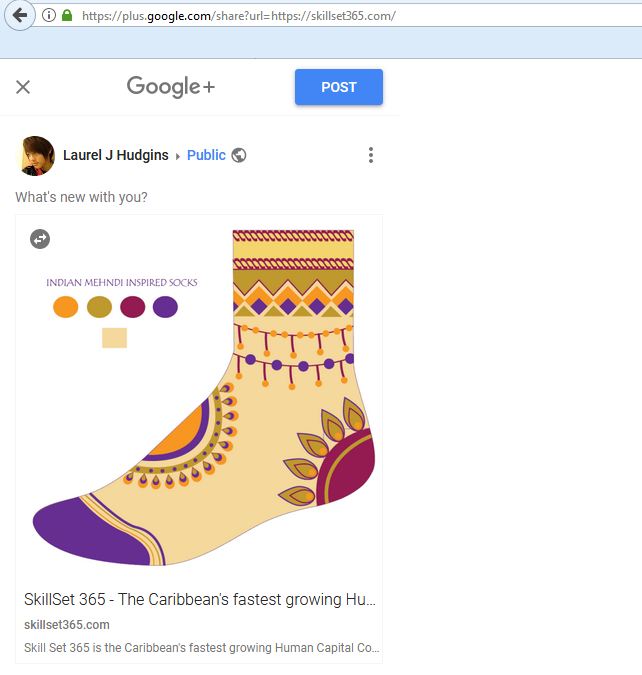Close the Google+ share dialog
Viewport: 642px width, 675px height.
coord(23,87)
